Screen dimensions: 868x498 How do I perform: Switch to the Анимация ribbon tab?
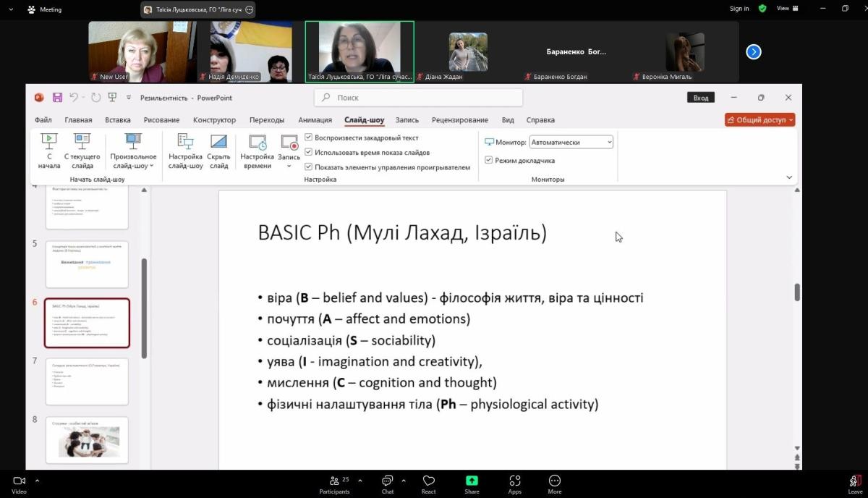(x=315, y=120)
